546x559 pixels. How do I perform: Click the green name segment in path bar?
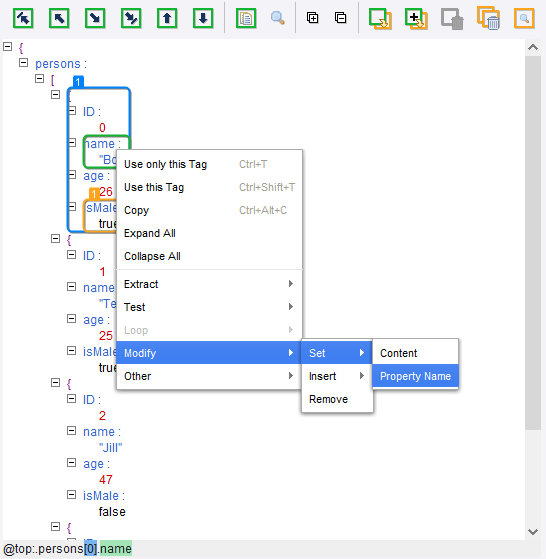tap(116, 549)
